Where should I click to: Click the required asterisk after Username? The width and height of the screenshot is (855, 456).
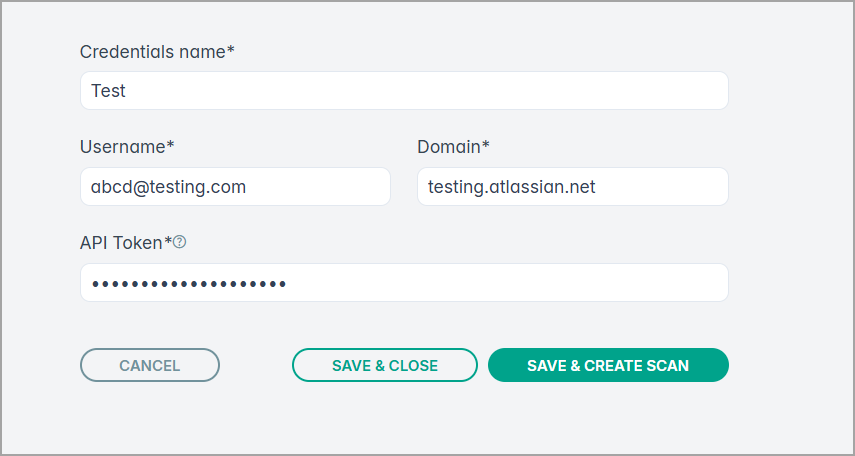coord(171,145)
